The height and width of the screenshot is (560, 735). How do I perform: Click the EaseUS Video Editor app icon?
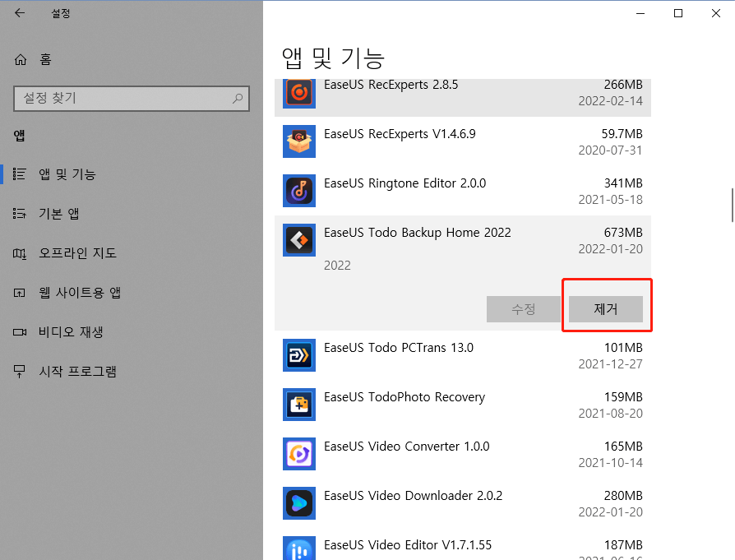pyautogui.click(x=299, y=547)
